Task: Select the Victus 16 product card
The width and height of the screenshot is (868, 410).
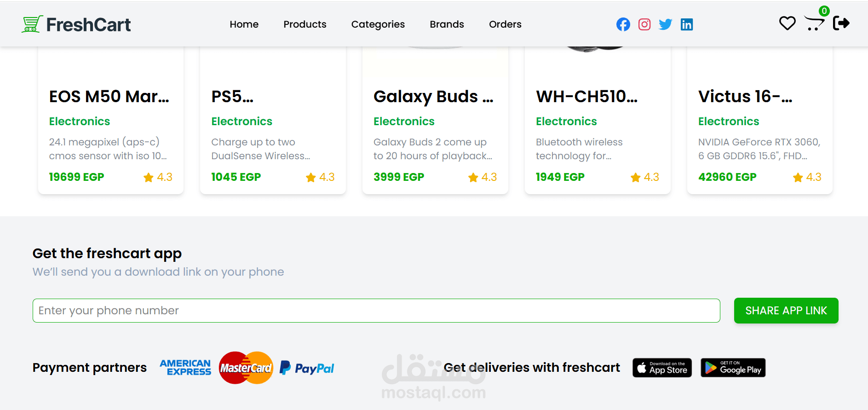Action: coord(760,120)
